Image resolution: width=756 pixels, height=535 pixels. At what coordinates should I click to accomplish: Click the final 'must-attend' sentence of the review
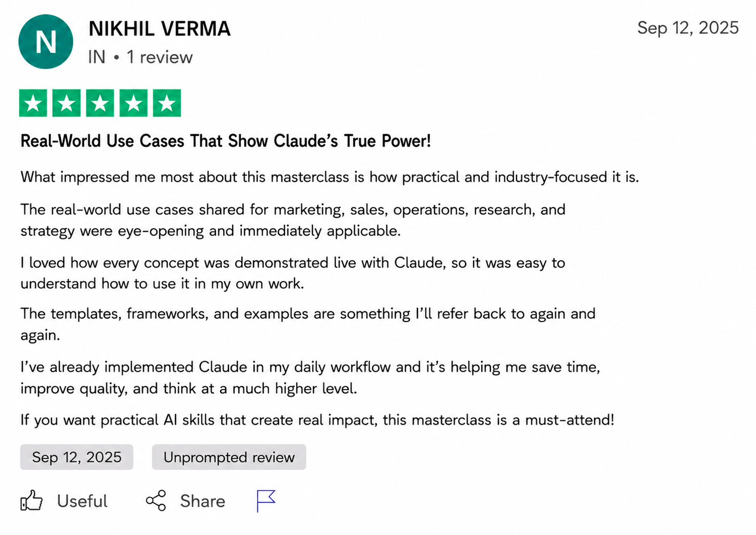click(x=317, y=420)
